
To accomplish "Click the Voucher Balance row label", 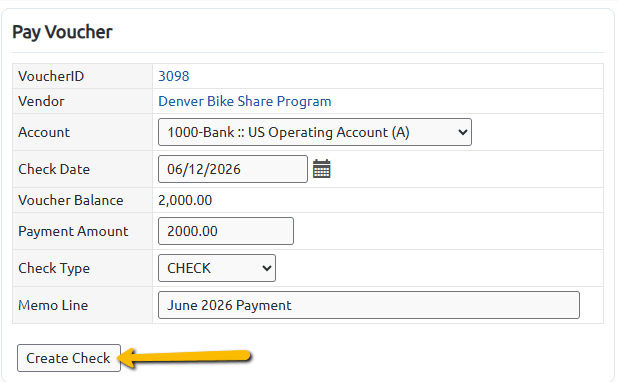I will coord(71,200).
